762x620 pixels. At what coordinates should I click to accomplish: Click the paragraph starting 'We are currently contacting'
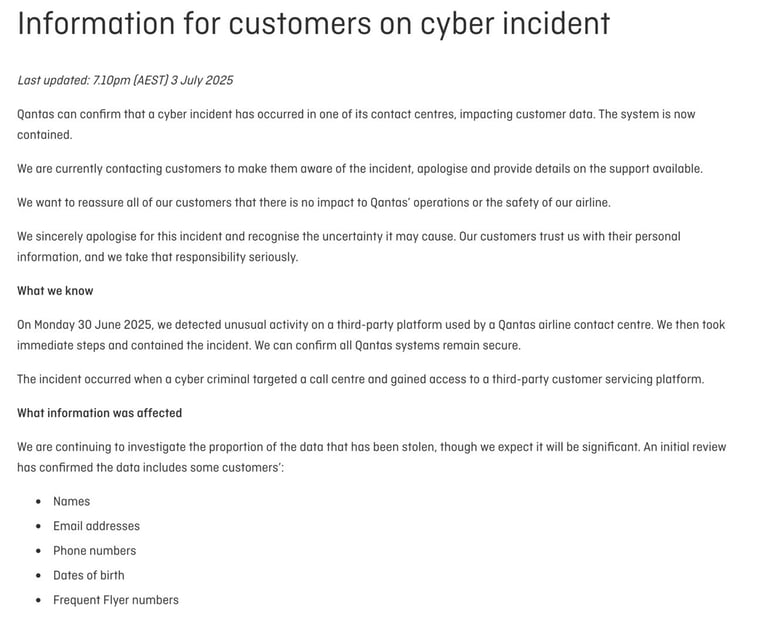coord(360,169)
